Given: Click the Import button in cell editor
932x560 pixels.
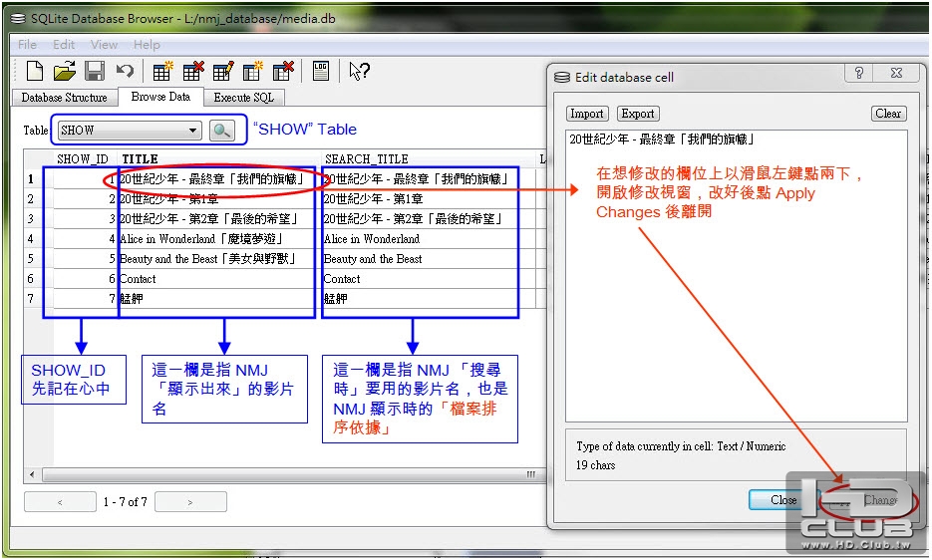Looking at the screenshot, I should 587,114.
